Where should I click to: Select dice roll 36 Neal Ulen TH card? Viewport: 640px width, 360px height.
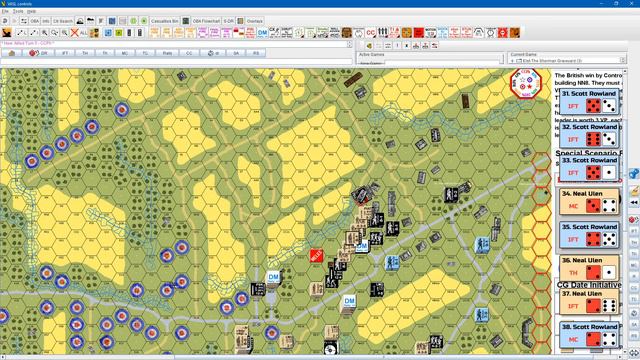coord(589,268)
